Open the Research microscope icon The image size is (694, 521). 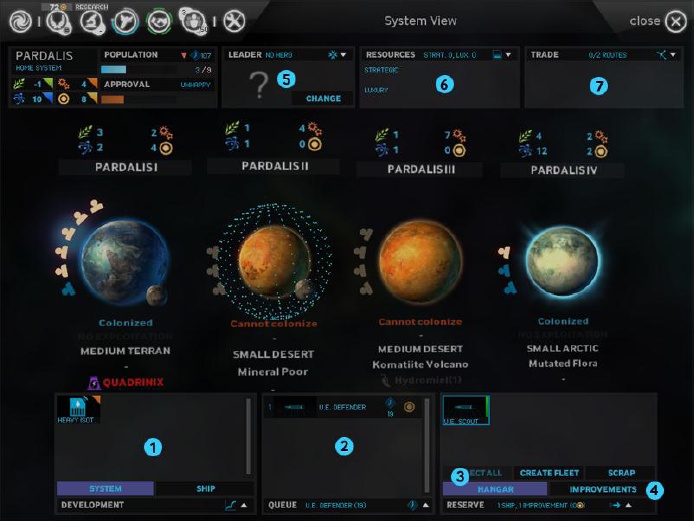[x=92, y=21]
